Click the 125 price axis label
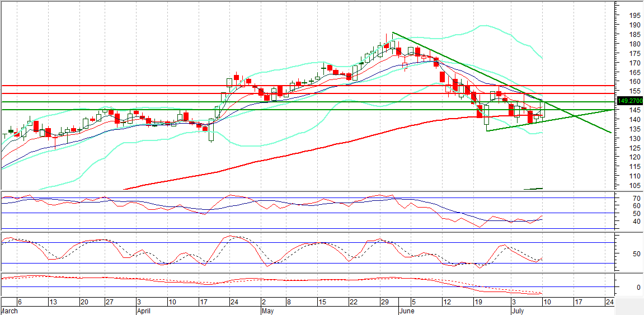The height and width of the screenshot is (315, 644). (635, 148)
